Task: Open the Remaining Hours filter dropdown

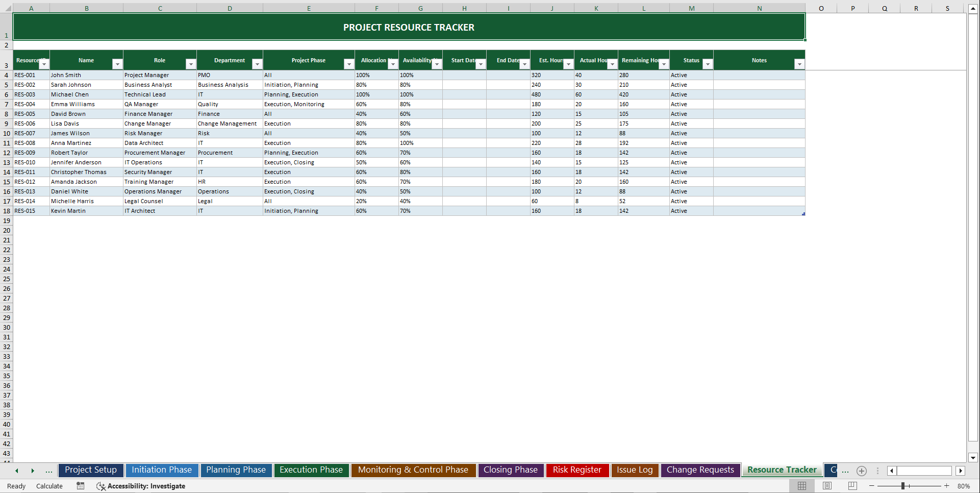Action: [x=664, y=64]
